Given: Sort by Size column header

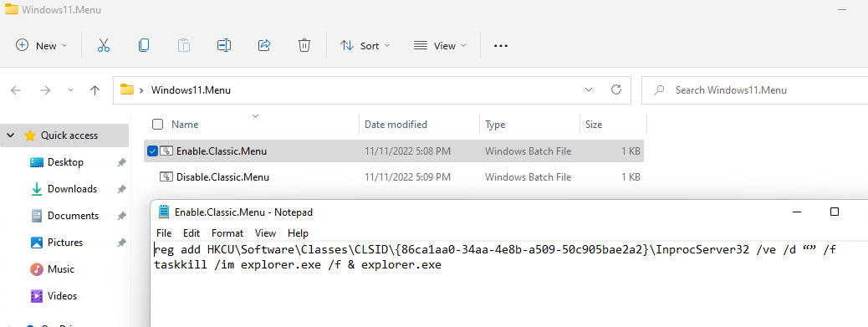Looking at the screenshot, I should pos(594,125).
